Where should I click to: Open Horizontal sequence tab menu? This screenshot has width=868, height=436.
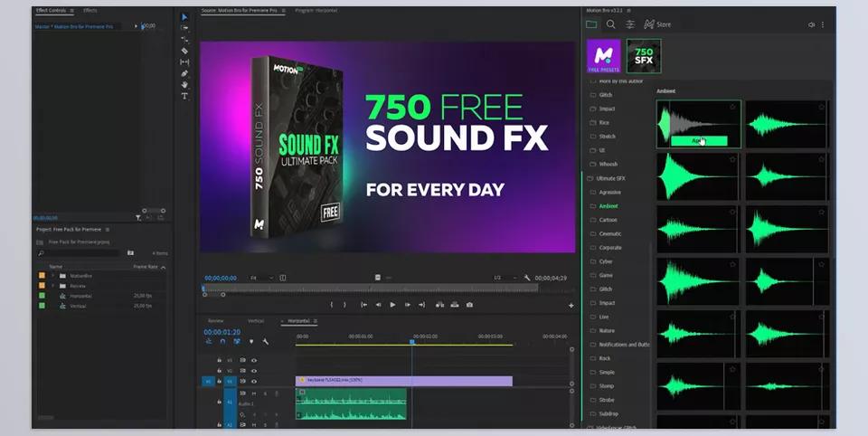pyautogui.click(x=316, y=321)
